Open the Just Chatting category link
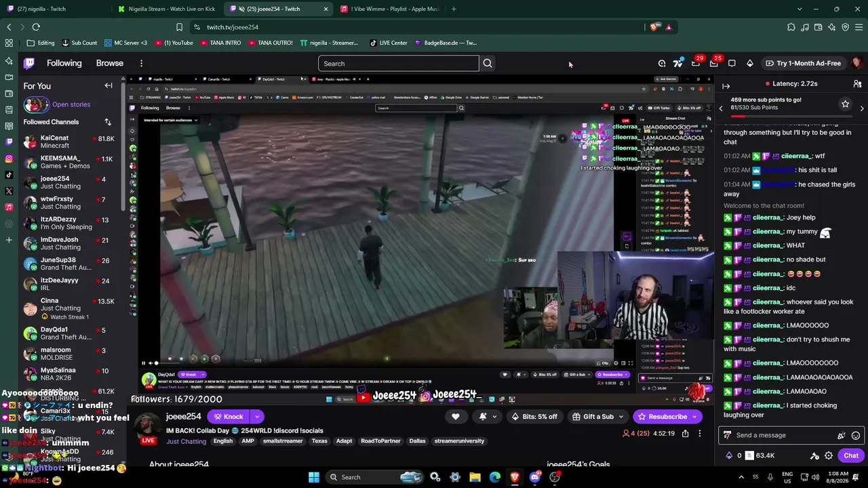 pos(186,441)
